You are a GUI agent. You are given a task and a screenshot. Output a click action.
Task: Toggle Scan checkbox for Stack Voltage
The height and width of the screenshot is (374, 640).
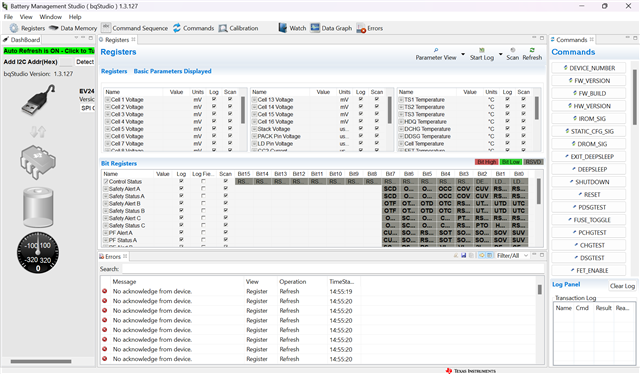pyautogui.click(x=376, y=129)
